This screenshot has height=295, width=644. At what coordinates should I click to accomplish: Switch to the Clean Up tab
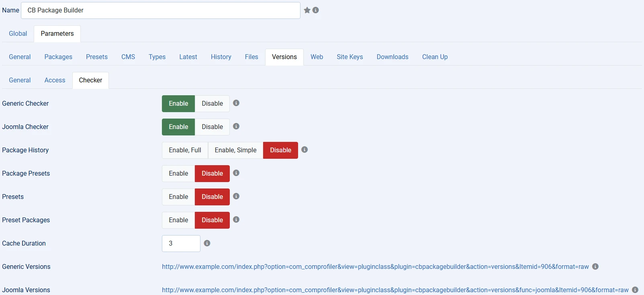click(x=435, y=57)
